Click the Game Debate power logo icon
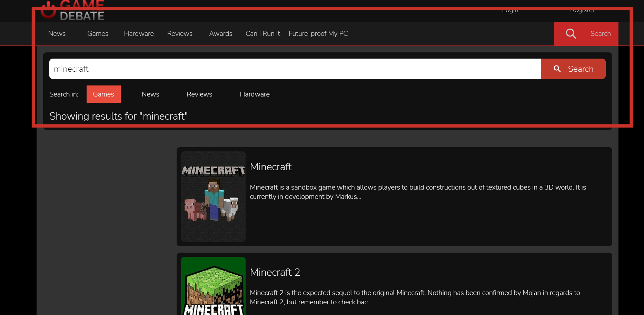 48,10
